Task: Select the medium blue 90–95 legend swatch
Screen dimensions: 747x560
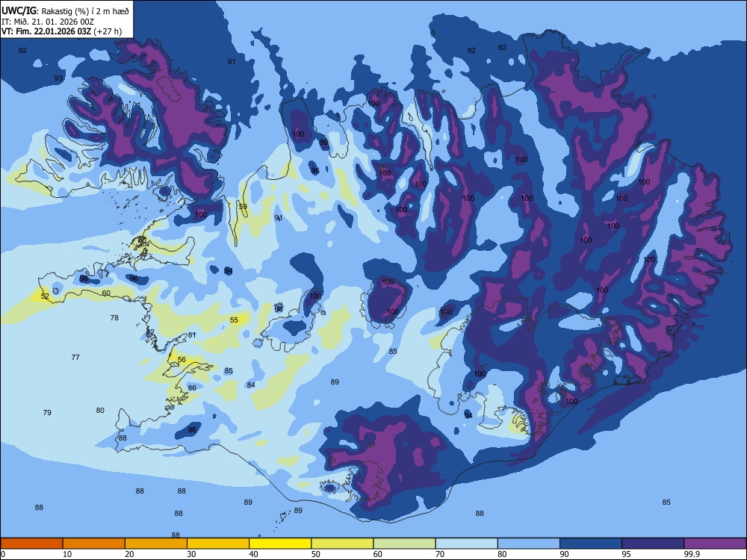Action: [x=591, y=544]
